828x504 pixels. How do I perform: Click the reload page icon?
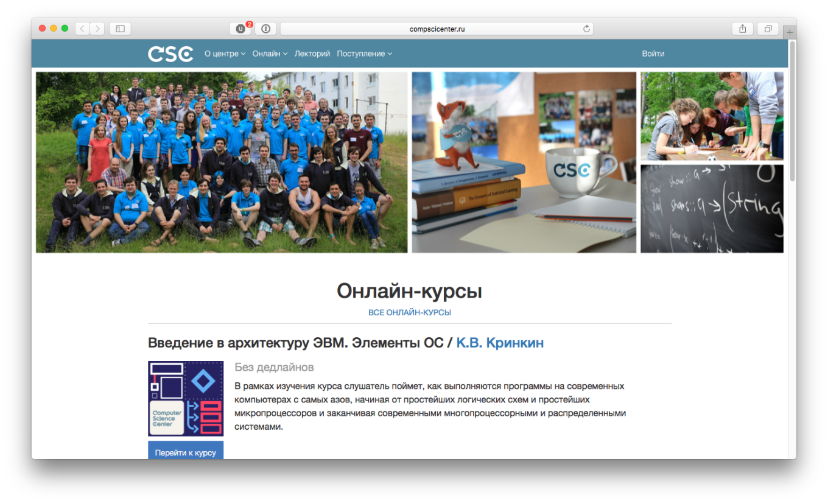click(586, 29)
